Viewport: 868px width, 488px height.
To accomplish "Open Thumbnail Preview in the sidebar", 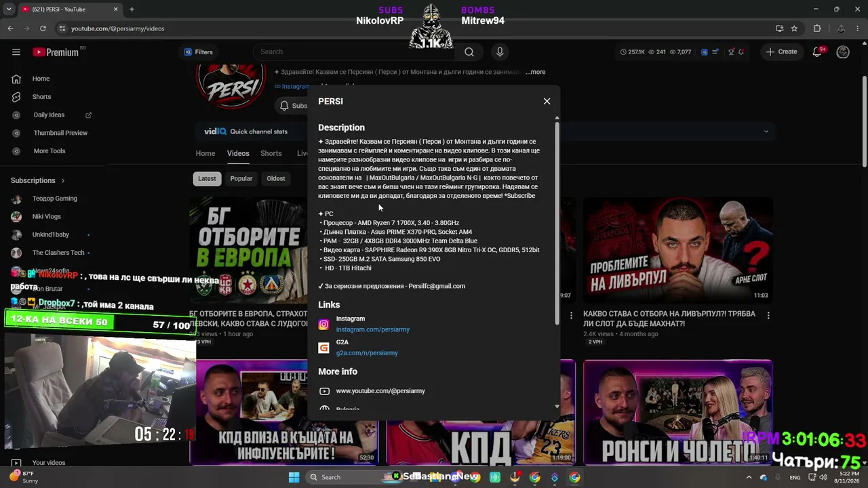I will (60, 133).
